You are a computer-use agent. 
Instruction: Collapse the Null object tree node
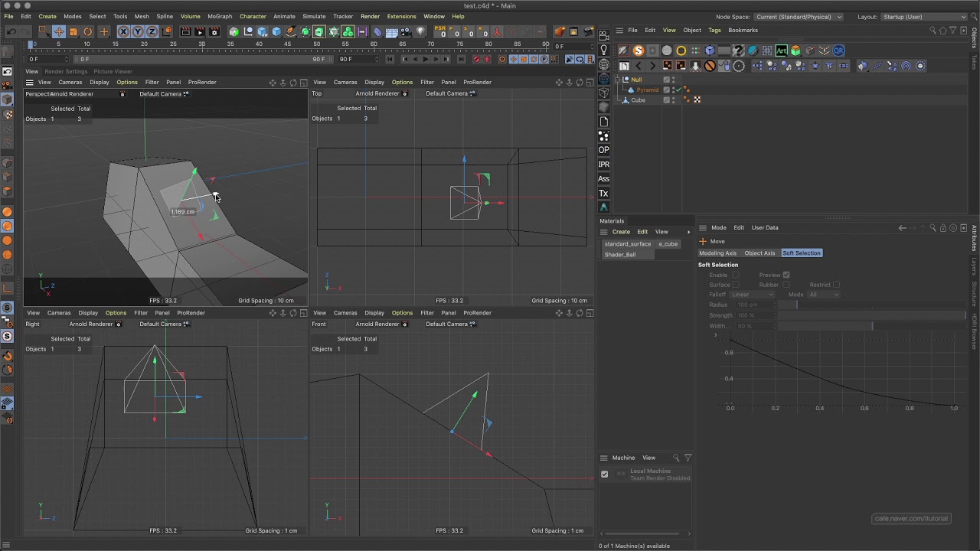click(618, 80)
